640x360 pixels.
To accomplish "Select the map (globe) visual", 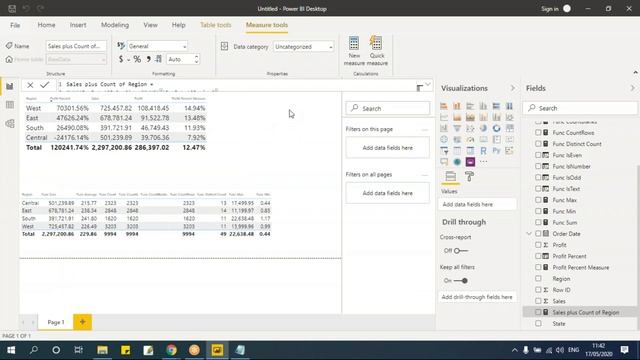I will tap(444, 140).
